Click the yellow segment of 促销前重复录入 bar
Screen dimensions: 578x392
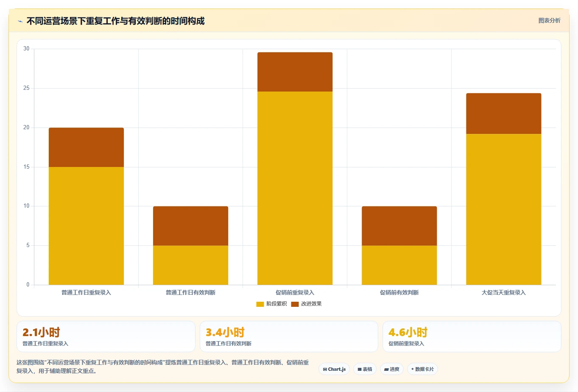[295, 188]
